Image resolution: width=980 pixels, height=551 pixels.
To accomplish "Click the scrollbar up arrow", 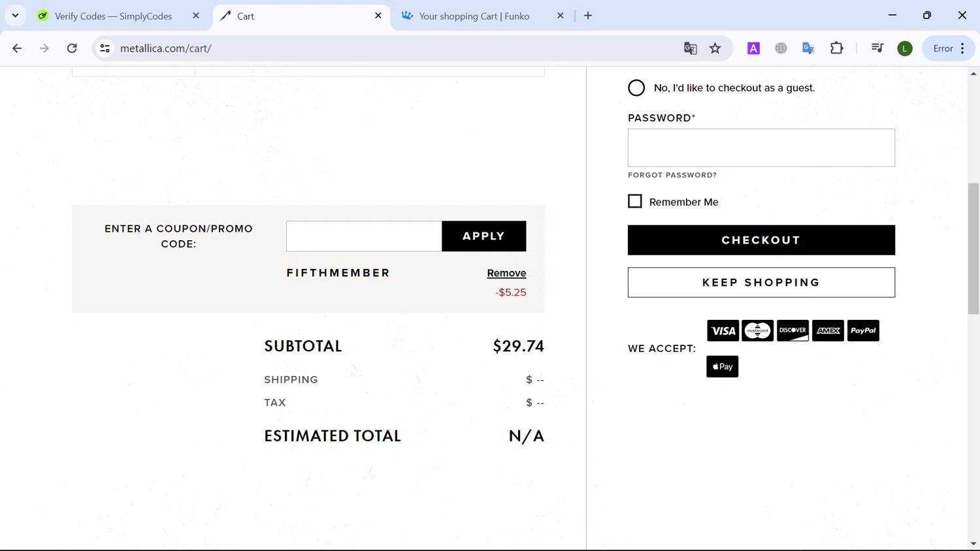I will click(973, 74).
